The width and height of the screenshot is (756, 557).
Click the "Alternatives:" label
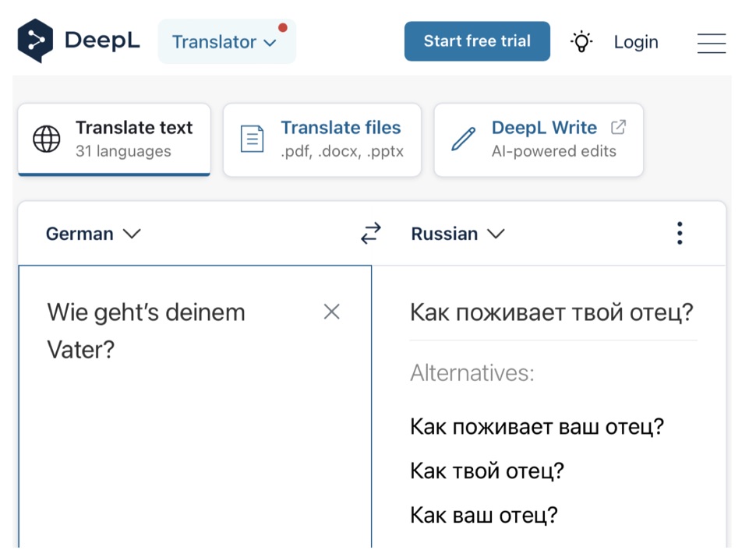(472, 373)
